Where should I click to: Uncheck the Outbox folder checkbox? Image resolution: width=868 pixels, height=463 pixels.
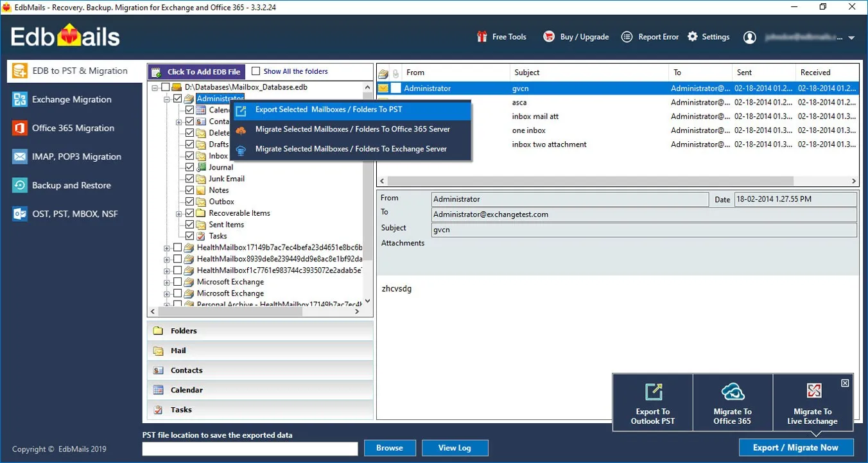click(x=190, y=202)
